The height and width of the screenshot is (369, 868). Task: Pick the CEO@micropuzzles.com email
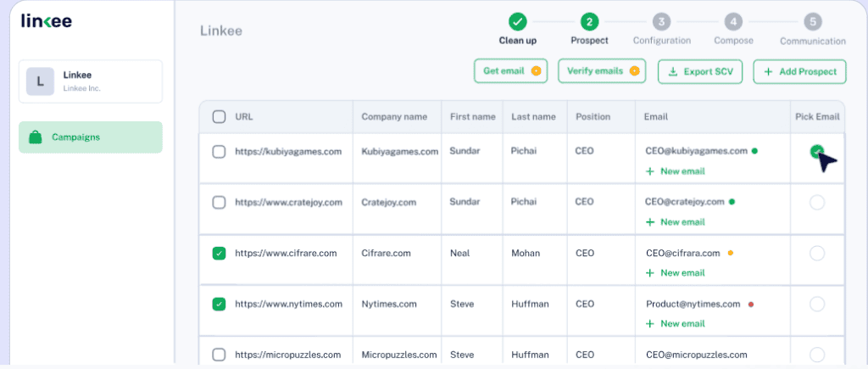[817, 355]
